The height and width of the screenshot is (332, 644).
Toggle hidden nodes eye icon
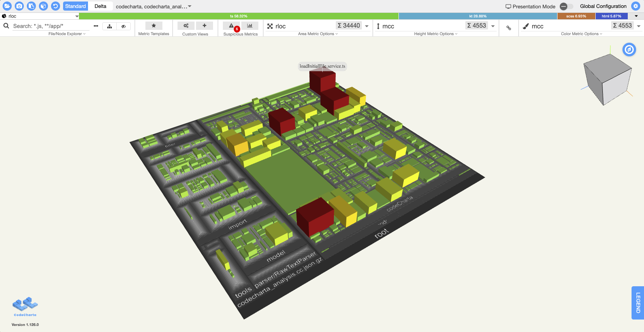(124, 26)
